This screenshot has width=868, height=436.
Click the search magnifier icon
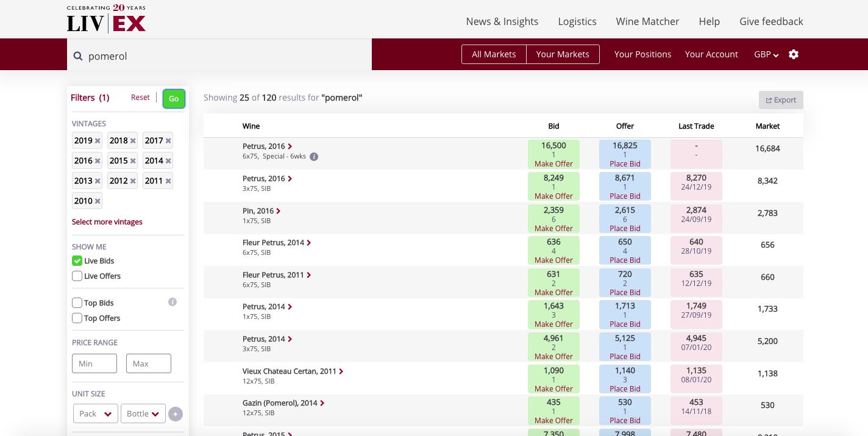click(78, 56)
